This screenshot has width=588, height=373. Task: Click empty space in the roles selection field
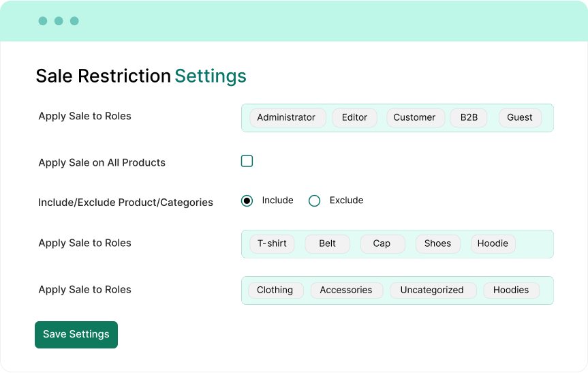pyautogui.click(x=547, y=117)
